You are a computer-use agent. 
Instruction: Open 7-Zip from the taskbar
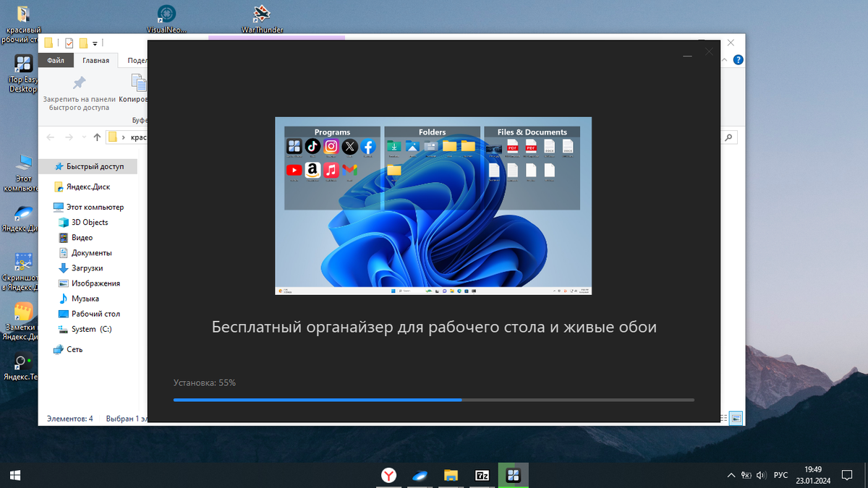tap(482, 475)
